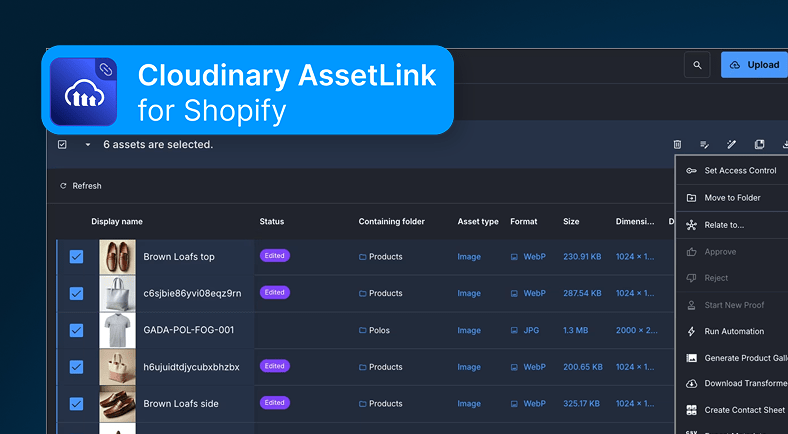Click Edited badge on Brown Loafs top
788x434 pixels.
click(274, 256)
